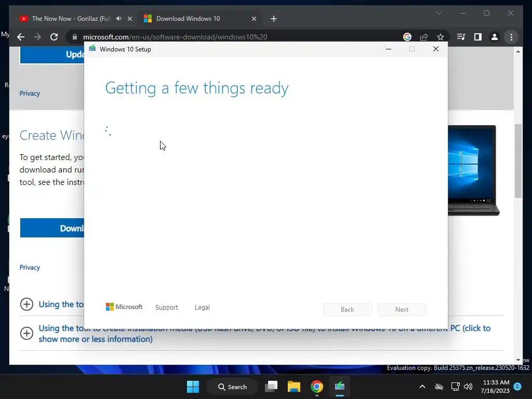Reload the Microsoft download page
The width and height of the screenshot is (532, 399).
[x=54, y=37]
